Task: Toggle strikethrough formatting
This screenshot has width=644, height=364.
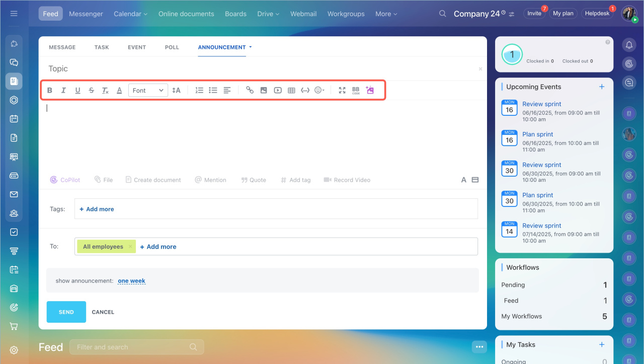Action: pyautogui.click(x=91, y=91)
